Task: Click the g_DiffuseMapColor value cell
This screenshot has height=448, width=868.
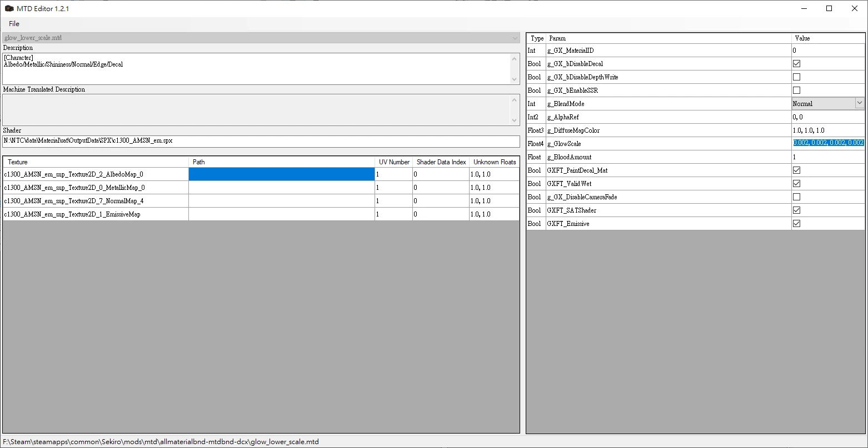Action: [828, 130]
